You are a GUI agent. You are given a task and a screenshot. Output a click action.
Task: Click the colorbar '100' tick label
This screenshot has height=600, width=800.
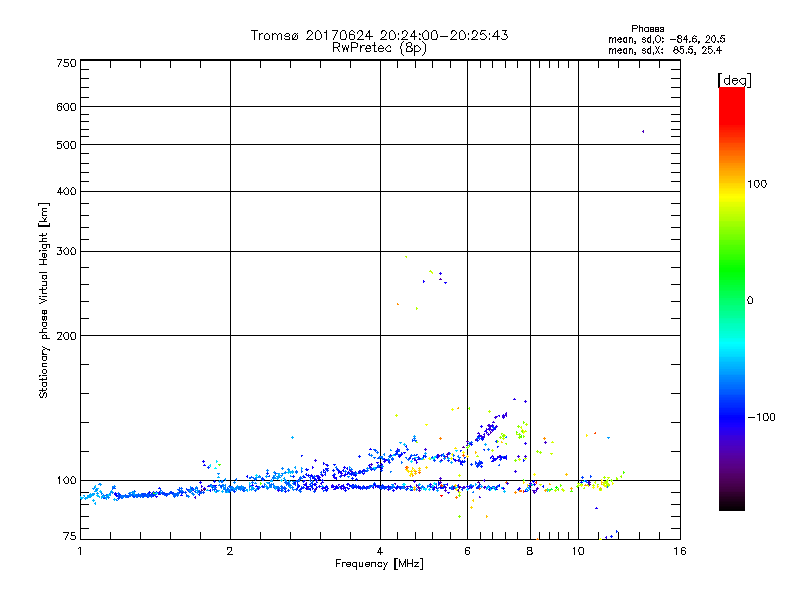pos(757,184)
